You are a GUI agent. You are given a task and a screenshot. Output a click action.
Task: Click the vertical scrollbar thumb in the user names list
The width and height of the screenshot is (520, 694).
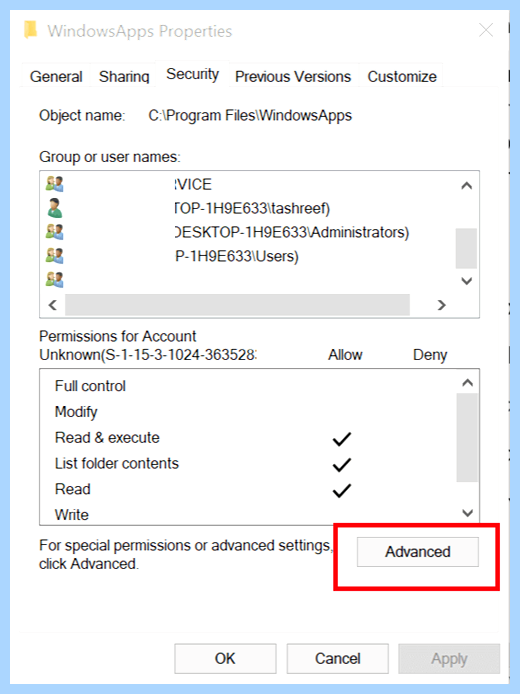(466, 248)
